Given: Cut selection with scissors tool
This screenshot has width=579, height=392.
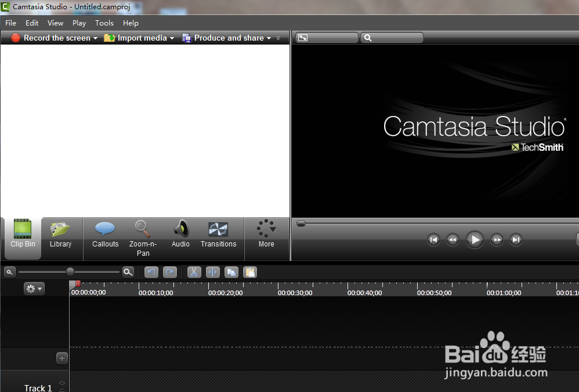Looking at the screenshot, I should [194, 273].
